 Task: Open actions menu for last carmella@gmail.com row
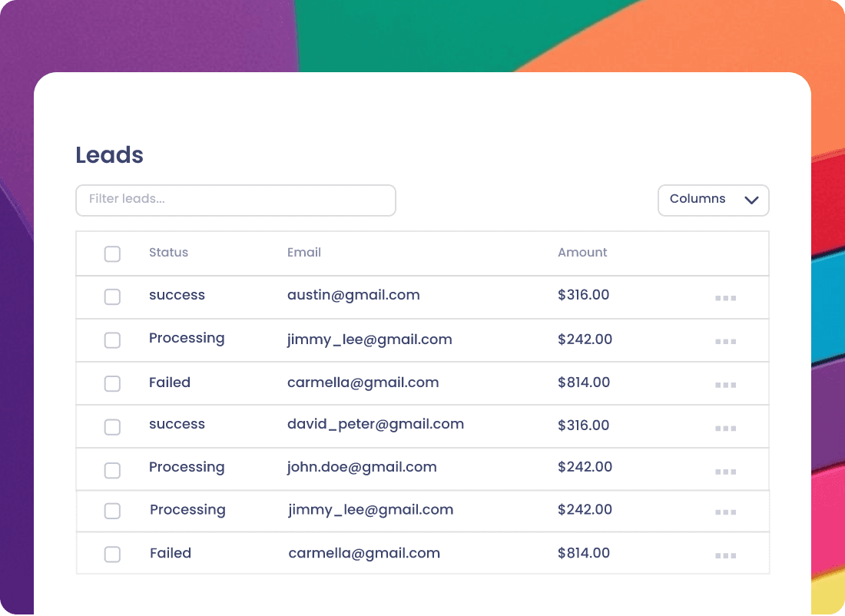click(x=725, y=555)
